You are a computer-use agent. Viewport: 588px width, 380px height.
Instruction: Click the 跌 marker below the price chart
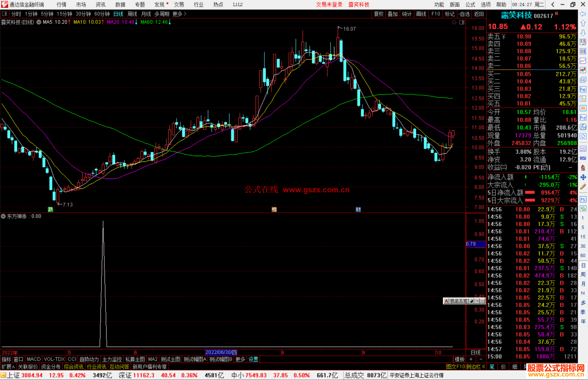coord(51,209)
